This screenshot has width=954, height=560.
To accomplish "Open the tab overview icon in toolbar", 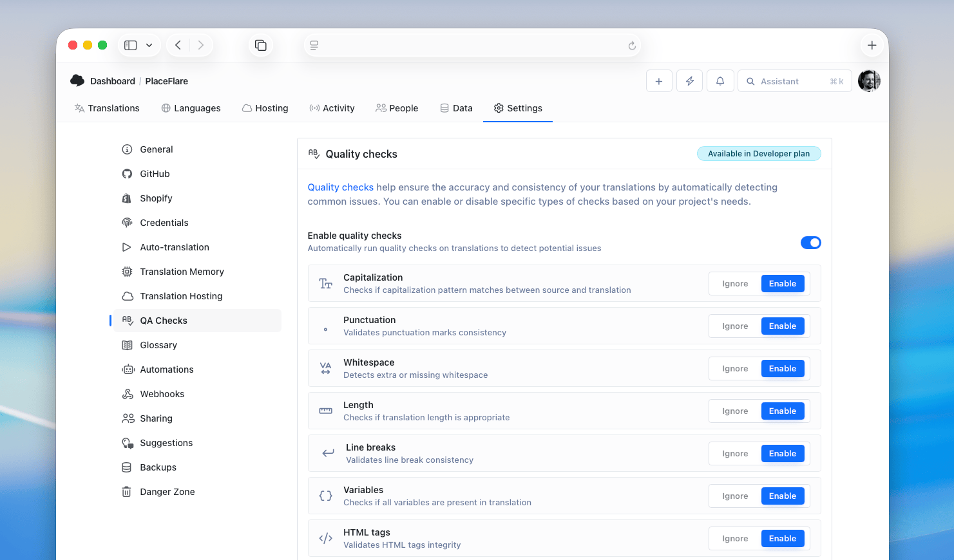I will (x=261, y=45).
